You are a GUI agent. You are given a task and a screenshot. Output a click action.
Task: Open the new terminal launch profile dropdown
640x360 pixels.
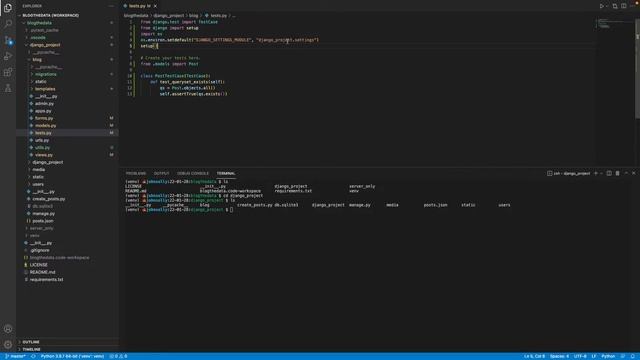pos(601,173)
